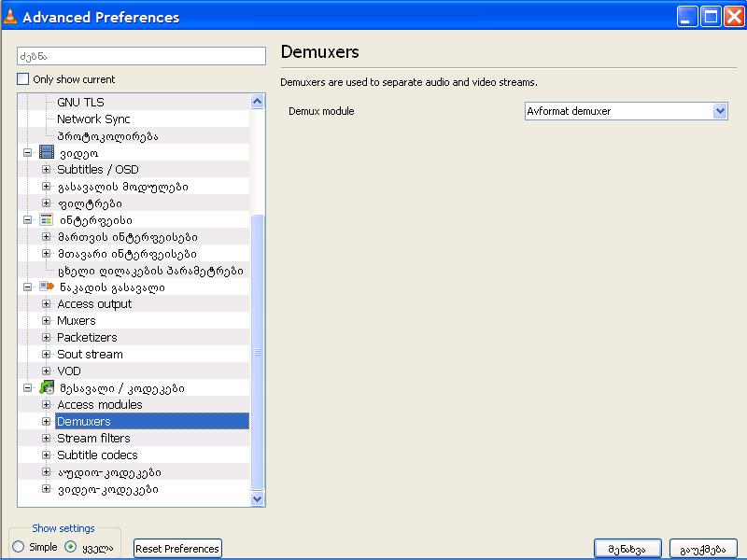Image resolution: width=747 pixels, height=560 pixels.
Task: Select the Access modules tree item
Action: point(100,405)
